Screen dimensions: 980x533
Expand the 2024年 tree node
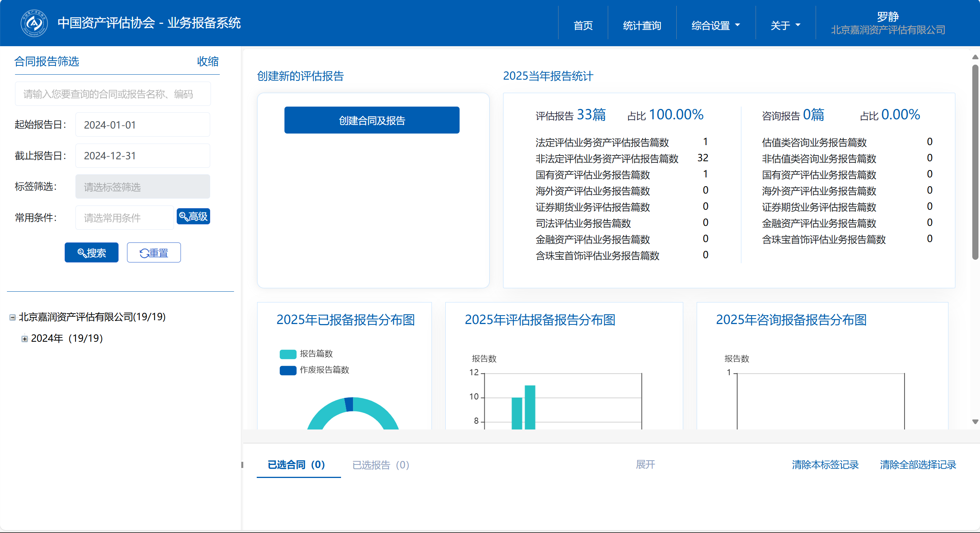pos(25,339)
